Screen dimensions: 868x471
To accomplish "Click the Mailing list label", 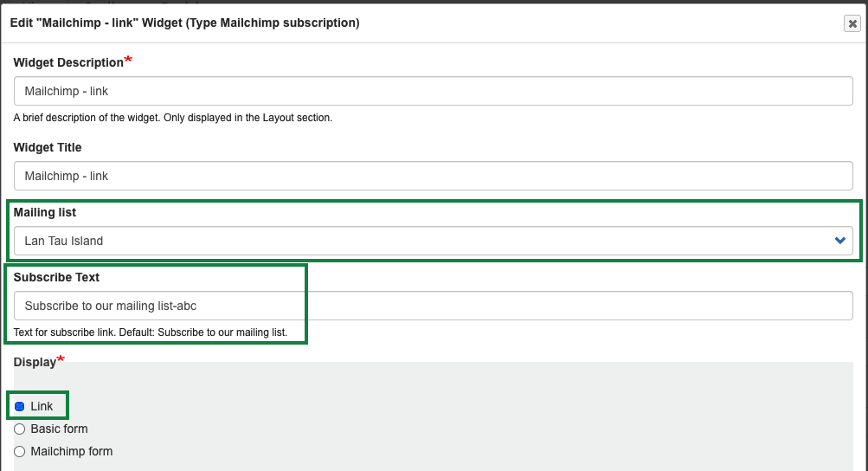I will [45, 212].
